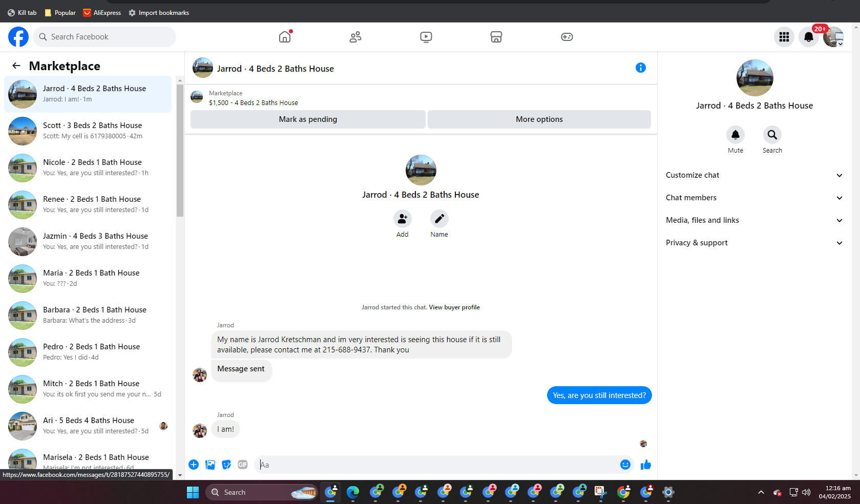This screenshot has height=504, width=860.
Task: Open the Windows Start menu
Action: 193,492
